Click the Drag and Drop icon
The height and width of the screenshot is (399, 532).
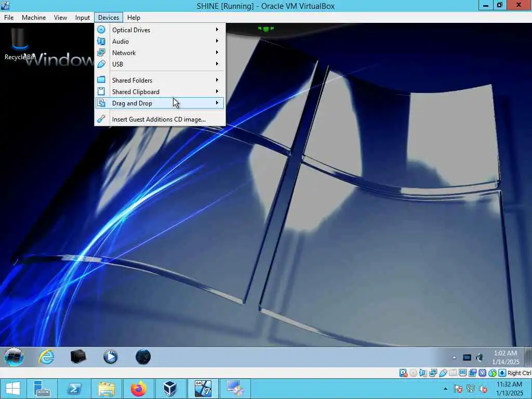(101, 103)
